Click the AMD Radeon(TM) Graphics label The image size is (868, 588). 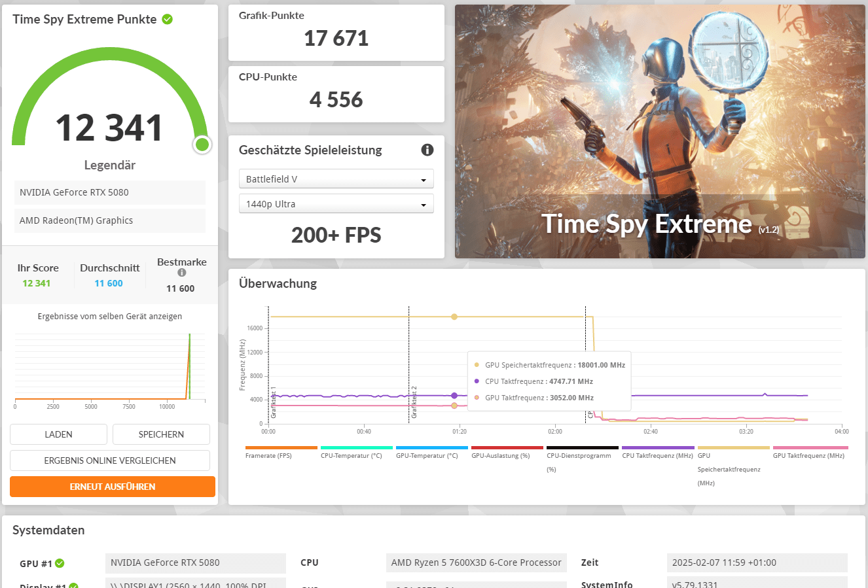[x=110, y=220]
